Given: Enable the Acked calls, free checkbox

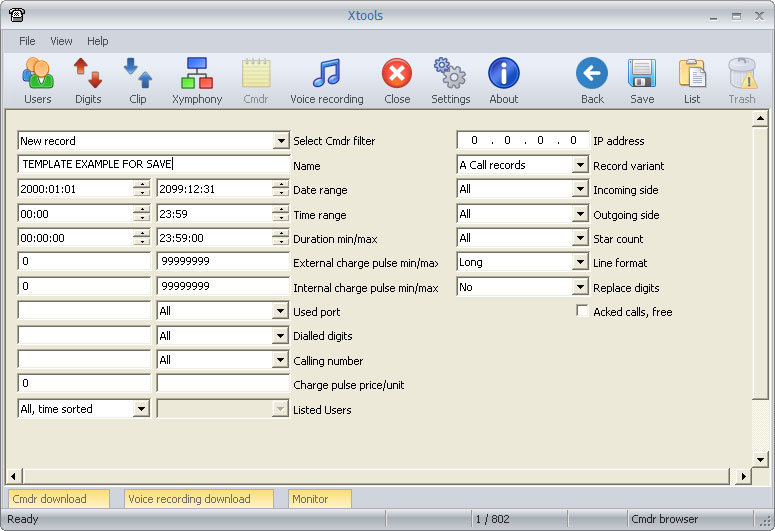Looking at the screenshot, I should [582, 312].
